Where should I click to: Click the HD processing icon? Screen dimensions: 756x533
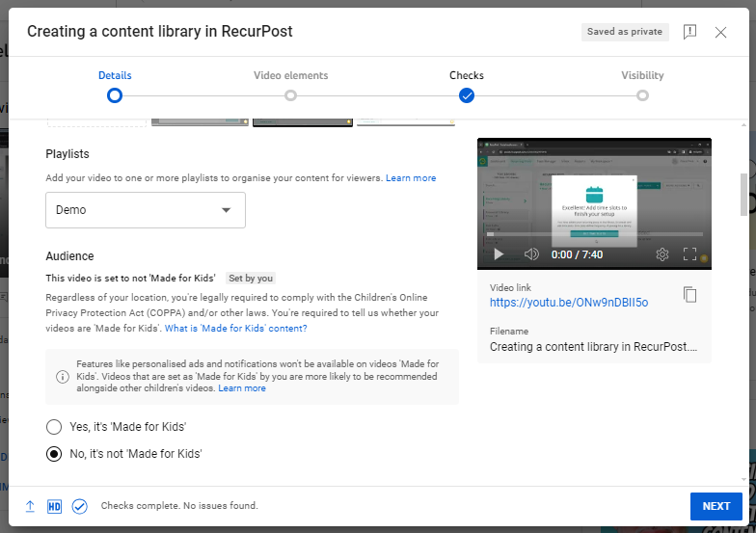(54, 506)
